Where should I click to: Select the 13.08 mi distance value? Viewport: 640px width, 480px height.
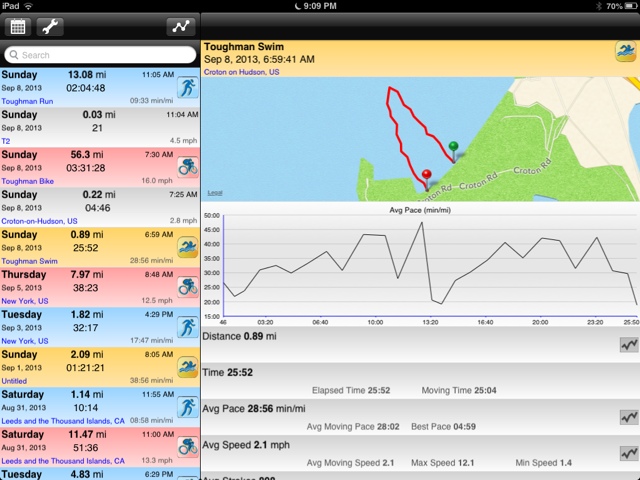87,75
